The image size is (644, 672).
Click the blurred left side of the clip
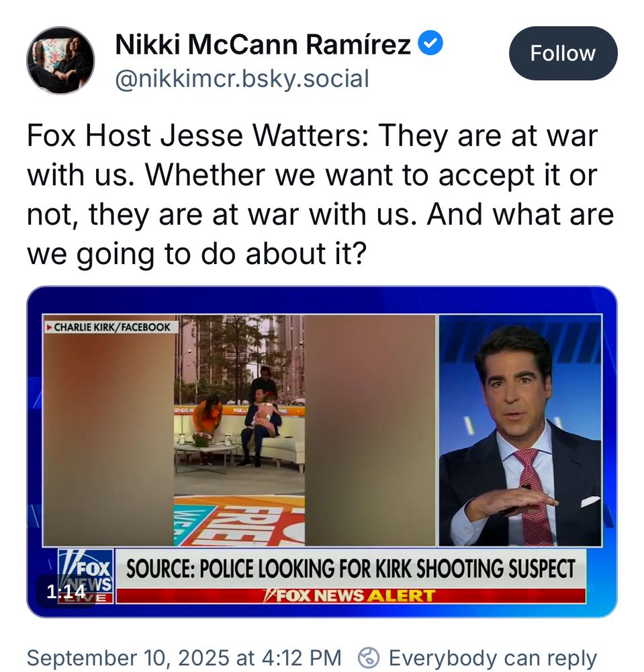point(108,437)
